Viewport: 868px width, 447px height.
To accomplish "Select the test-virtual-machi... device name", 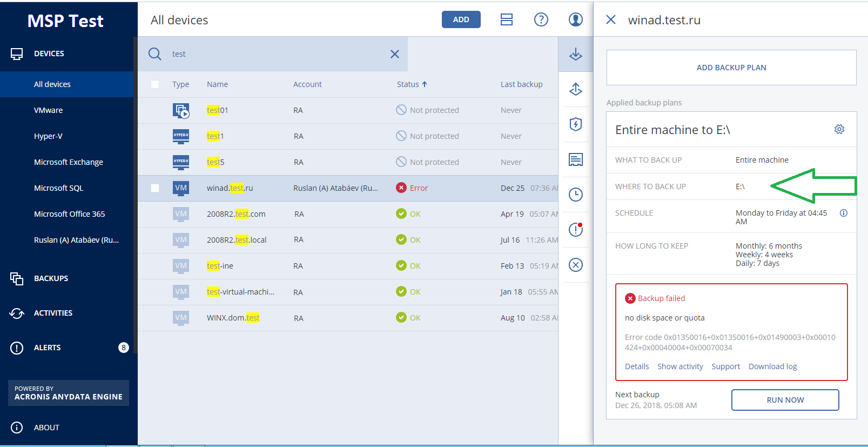I will pyautogui.click(x=240, y=292).
